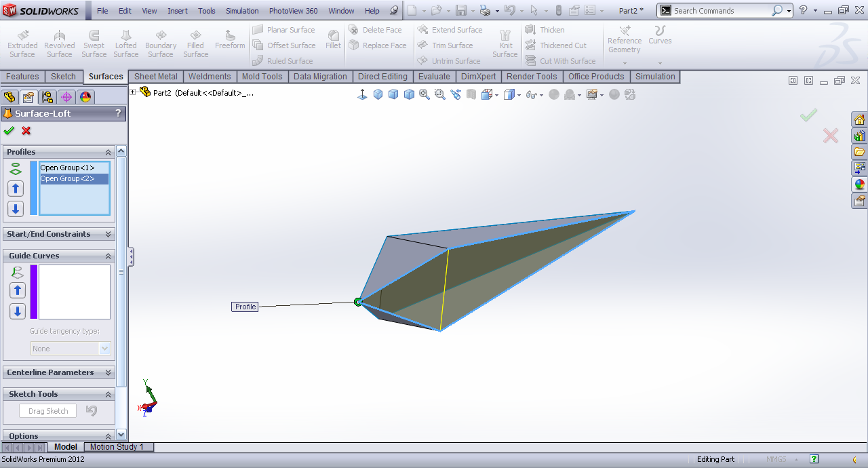Open the Display Style dropdown
This screenshot has width=868, height=468.
(519, 95)
